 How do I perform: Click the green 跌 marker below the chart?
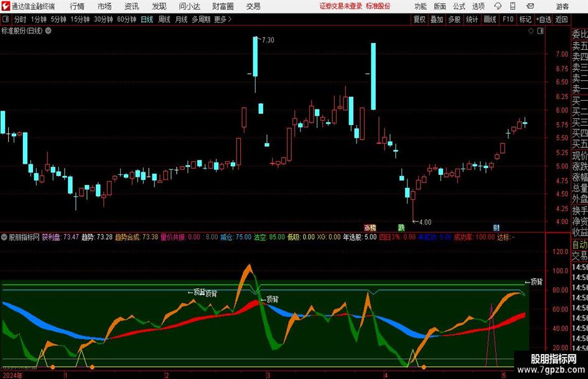[401, 227]
